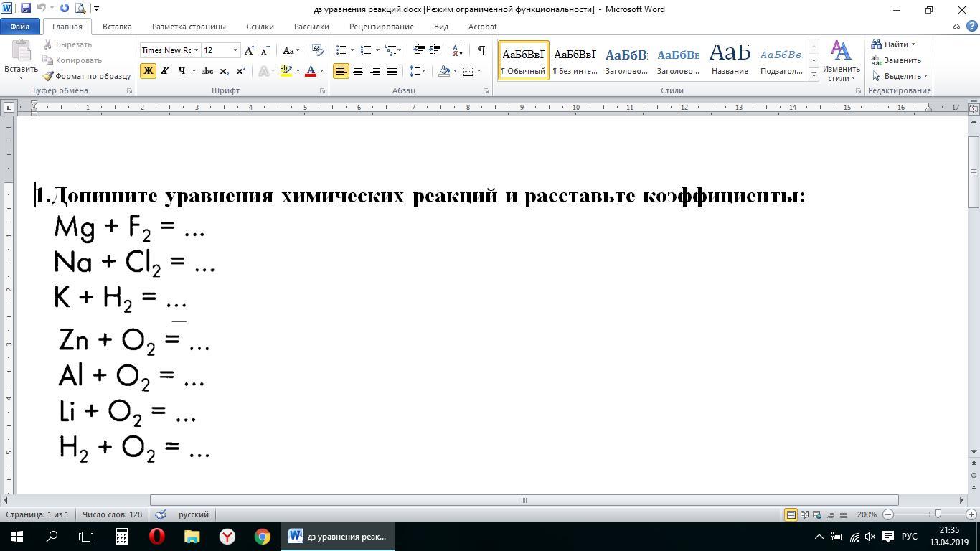This screenshot has height=551, width=980.
Task: Expand the font size dropdown
Action: tap(235, 50)
